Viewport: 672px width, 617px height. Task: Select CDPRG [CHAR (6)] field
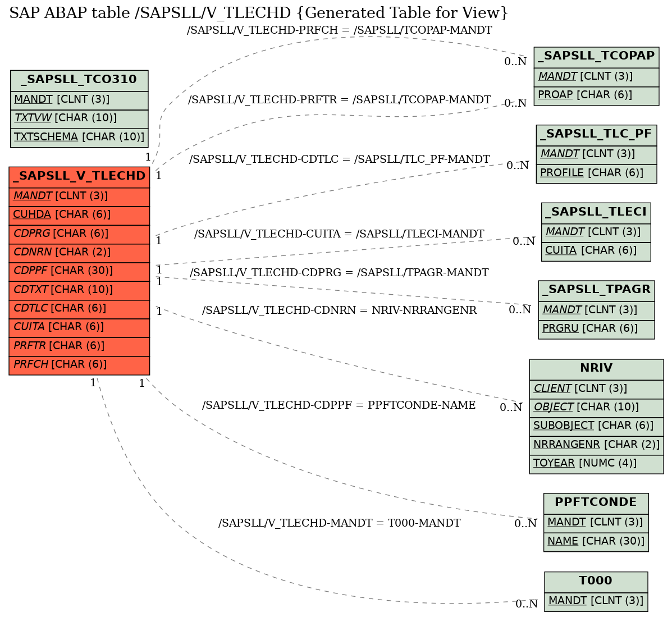pyautogui.click(x=79, y=234)
